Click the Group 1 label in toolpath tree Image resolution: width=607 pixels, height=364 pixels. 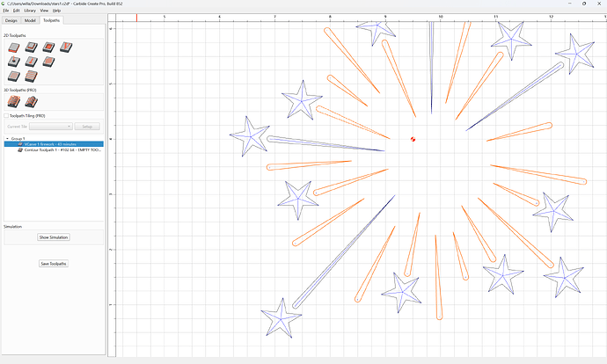tap(18, 139)
